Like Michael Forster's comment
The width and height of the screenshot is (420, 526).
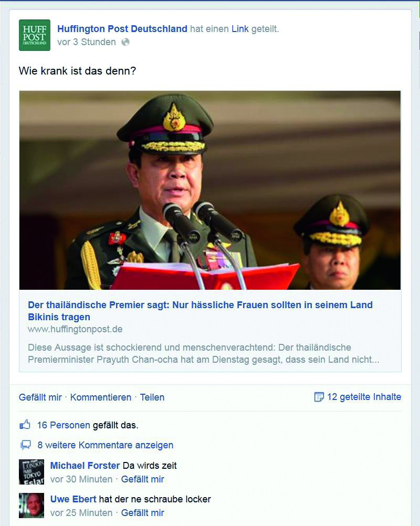point(143,479)
